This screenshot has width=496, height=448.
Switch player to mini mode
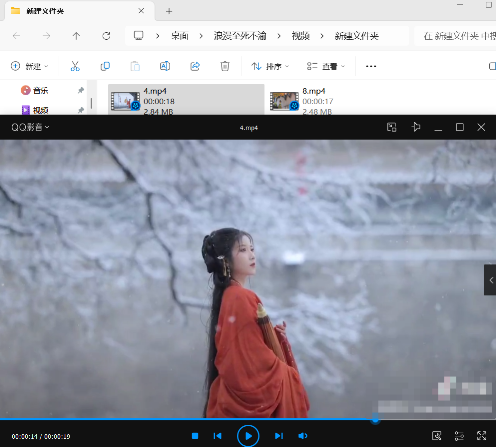[392, 127]
